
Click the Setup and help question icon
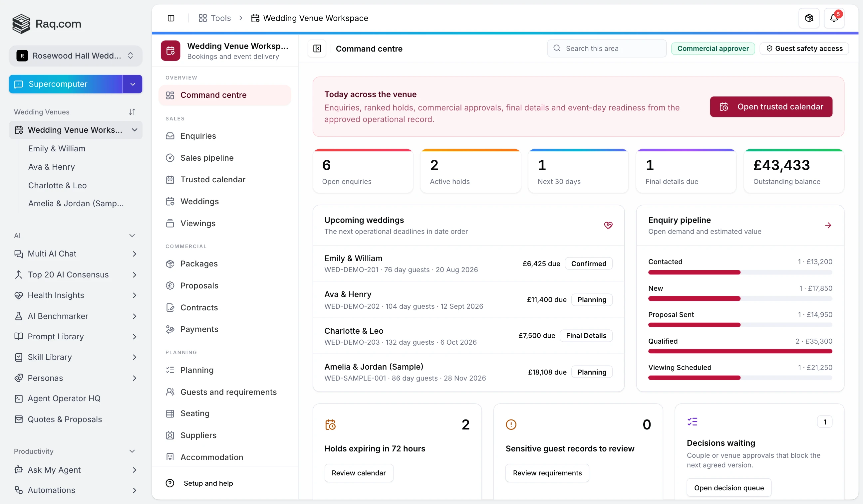pyautogui.click(x=170, y=483)
